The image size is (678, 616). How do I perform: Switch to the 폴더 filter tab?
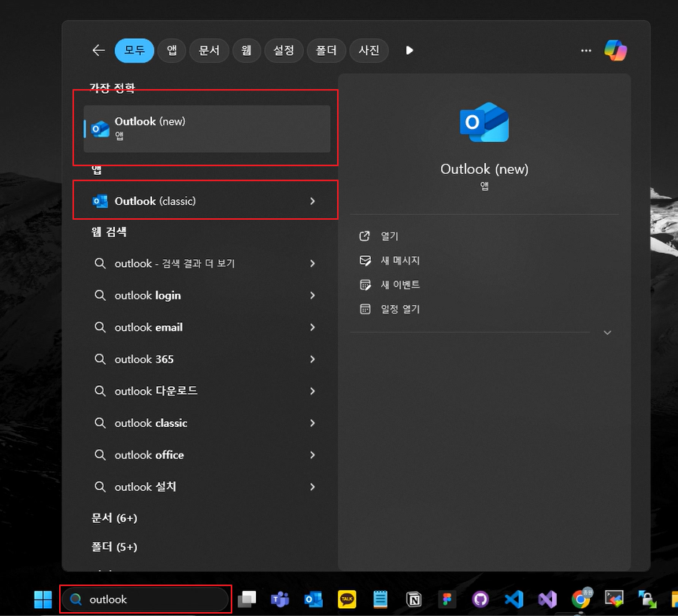[326, 50]
